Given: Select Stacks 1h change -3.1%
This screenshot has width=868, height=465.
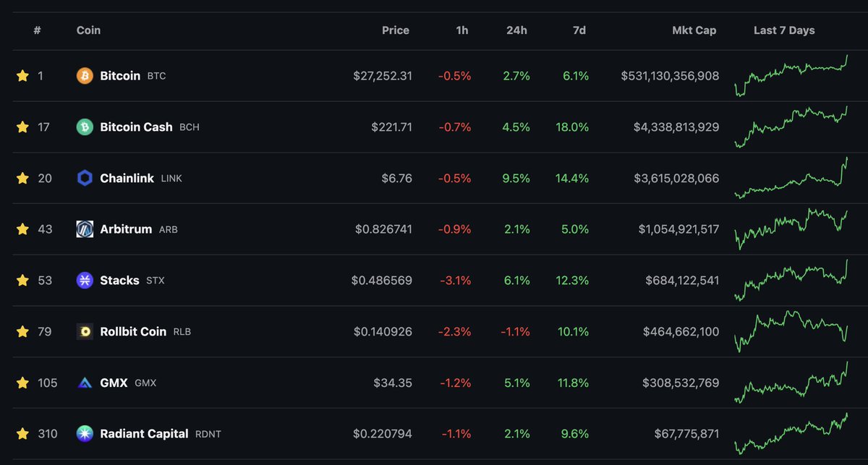Looking at the screenshot, I should coord(456,280).
